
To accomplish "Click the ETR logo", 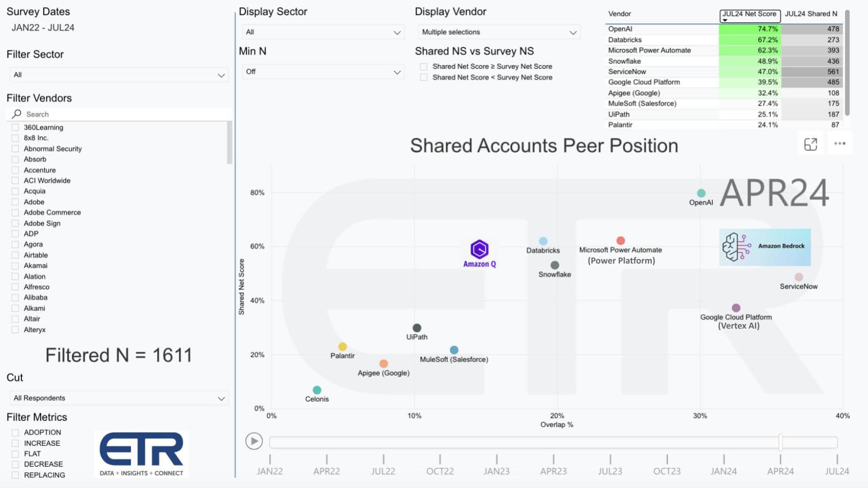I will (x=141, y=454).
